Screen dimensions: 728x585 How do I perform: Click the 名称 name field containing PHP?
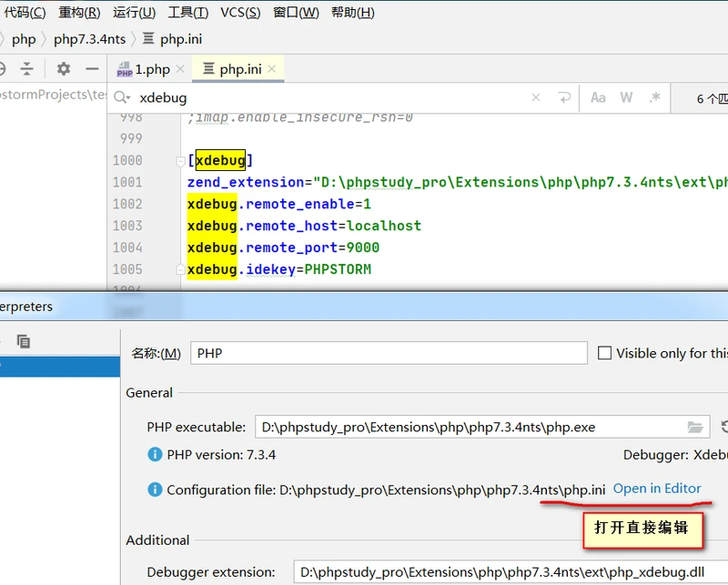click(389, 353)
